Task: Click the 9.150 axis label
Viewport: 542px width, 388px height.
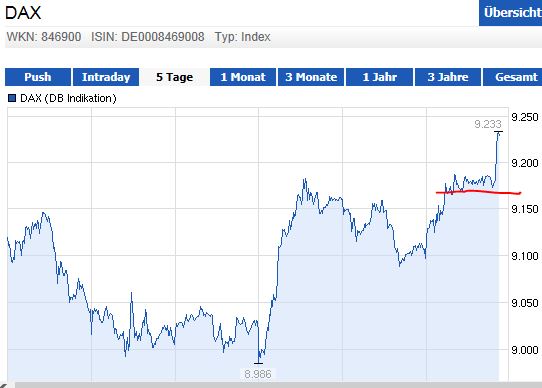Action: click(525, 209)
